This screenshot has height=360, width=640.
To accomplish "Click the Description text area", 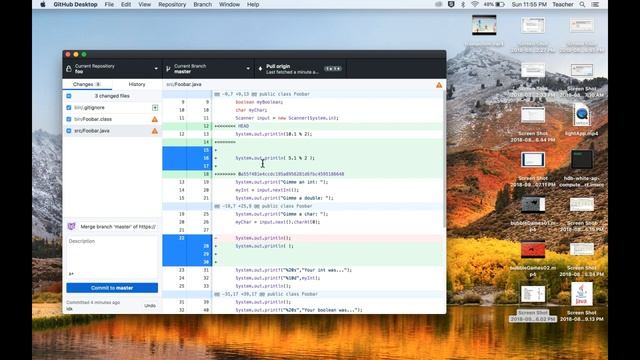I will coord(112,254).
